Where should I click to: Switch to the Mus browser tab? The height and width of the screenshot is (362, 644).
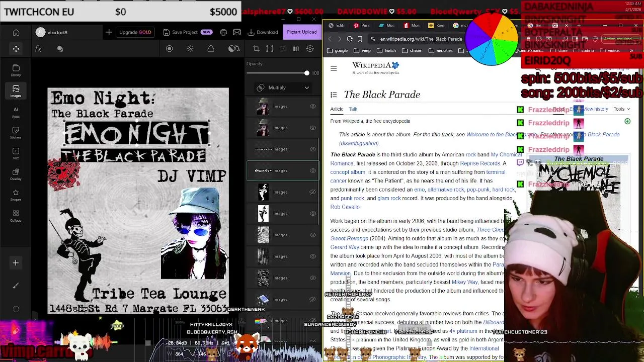(x=387, y=25)
